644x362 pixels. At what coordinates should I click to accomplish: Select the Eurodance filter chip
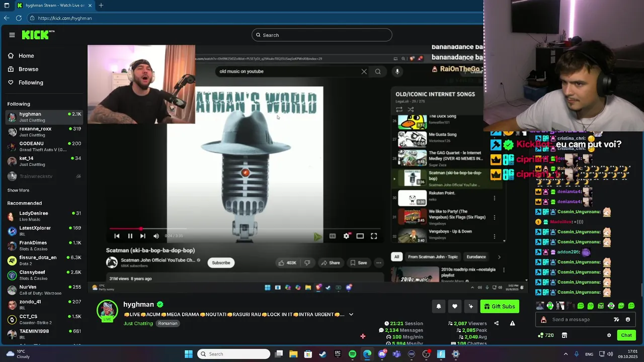pyautogui.click(x=476, y=257)
